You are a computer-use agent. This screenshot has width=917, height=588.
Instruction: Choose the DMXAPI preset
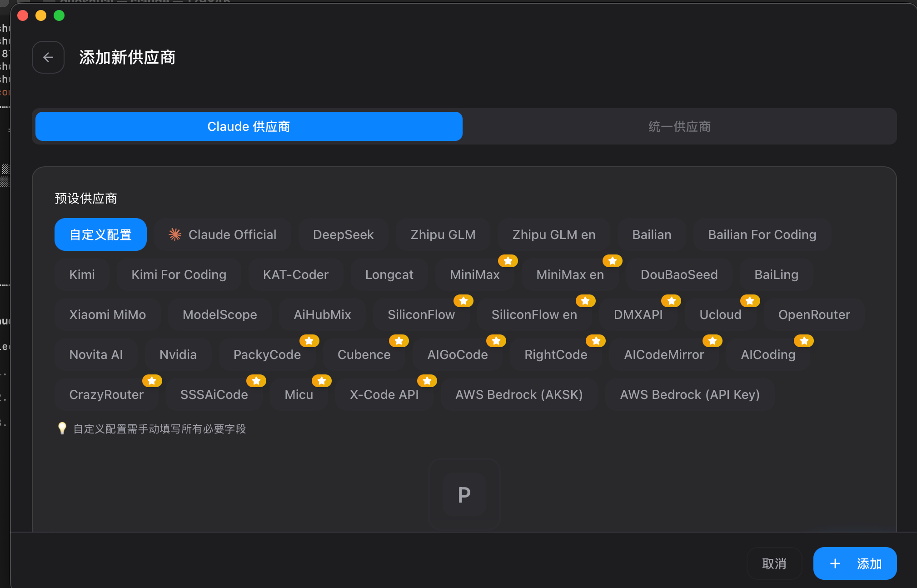[638, 314]
